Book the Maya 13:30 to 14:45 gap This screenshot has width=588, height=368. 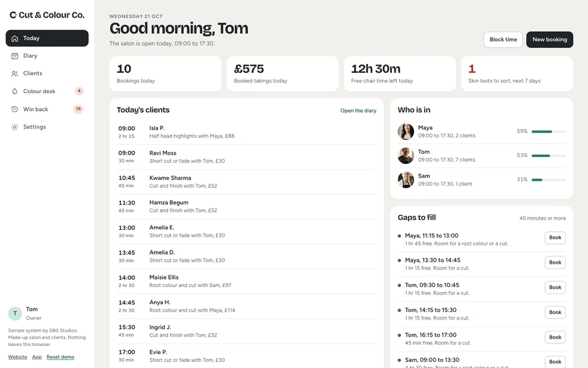coord(555,263)
